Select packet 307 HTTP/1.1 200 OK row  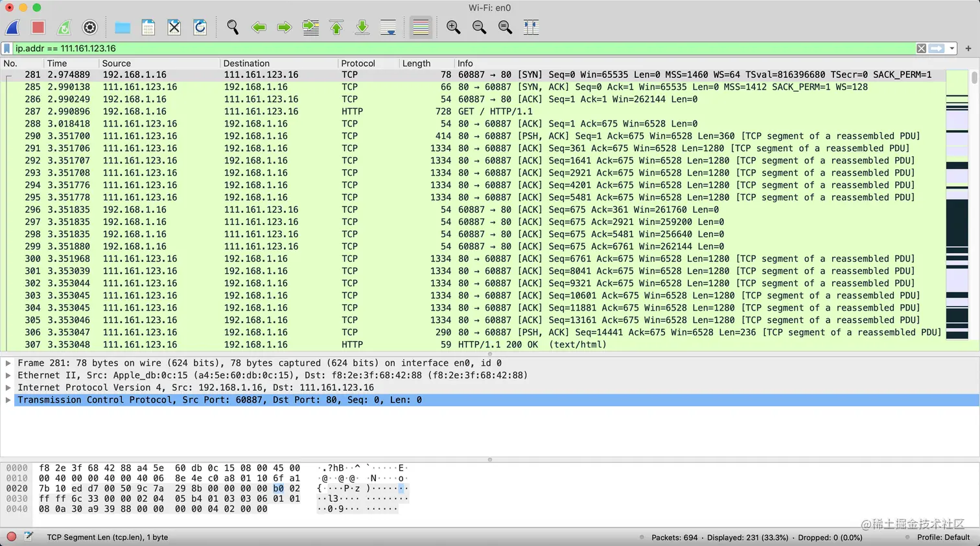(x=473, y=345)
